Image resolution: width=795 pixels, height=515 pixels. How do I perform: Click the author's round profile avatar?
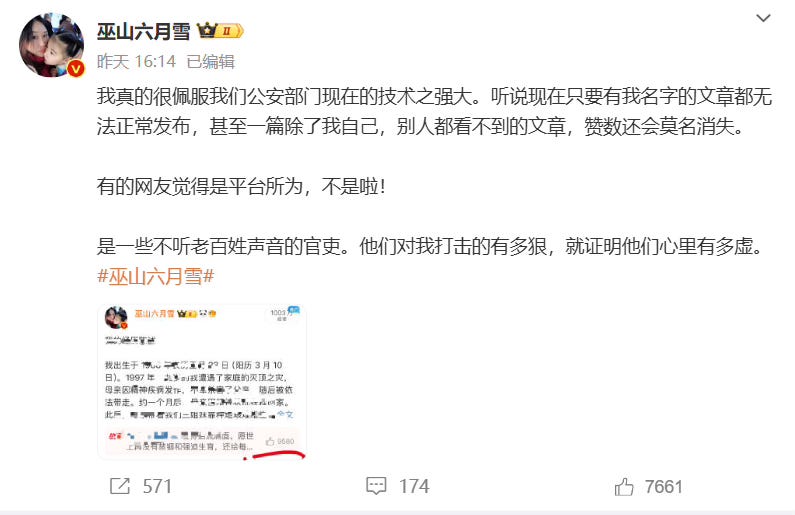coord(52,45)
